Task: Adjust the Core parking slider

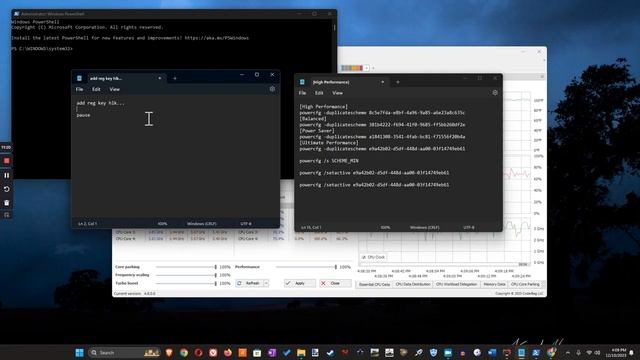Action: tap(186, 267)
